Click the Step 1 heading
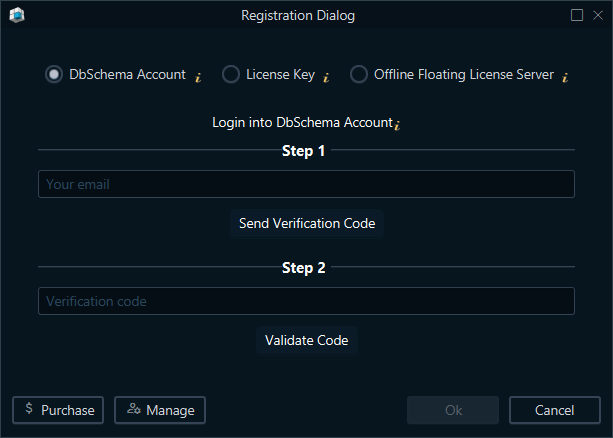This screenshot has height=438, width=613. pyautogui.click(x=303, y=151)
